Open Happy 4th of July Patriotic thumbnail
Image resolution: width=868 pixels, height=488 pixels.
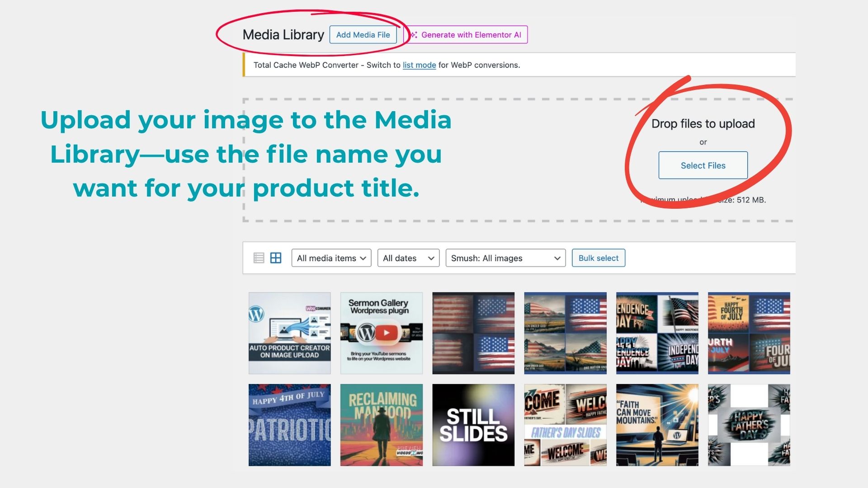click(x=289, y=425)
